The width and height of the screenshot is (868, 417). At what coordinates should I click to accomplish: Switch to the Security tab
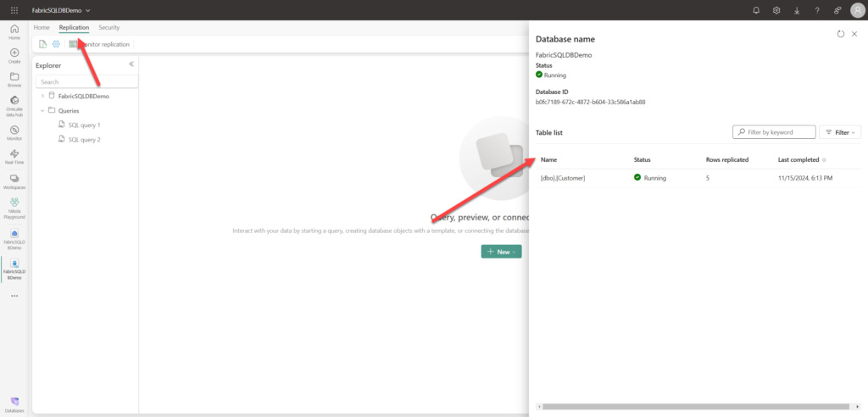[109, 27]
